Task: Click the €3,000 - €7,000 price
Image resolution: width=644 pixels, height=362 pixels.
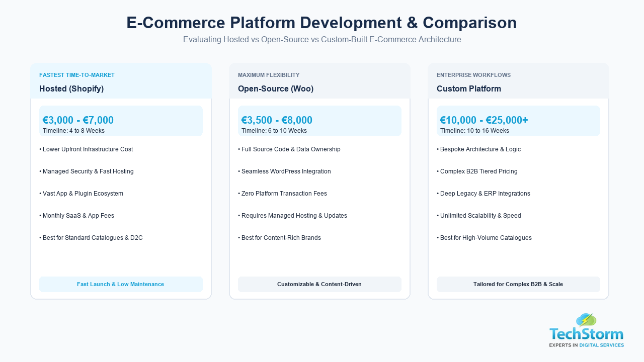Action: (78, 120)
